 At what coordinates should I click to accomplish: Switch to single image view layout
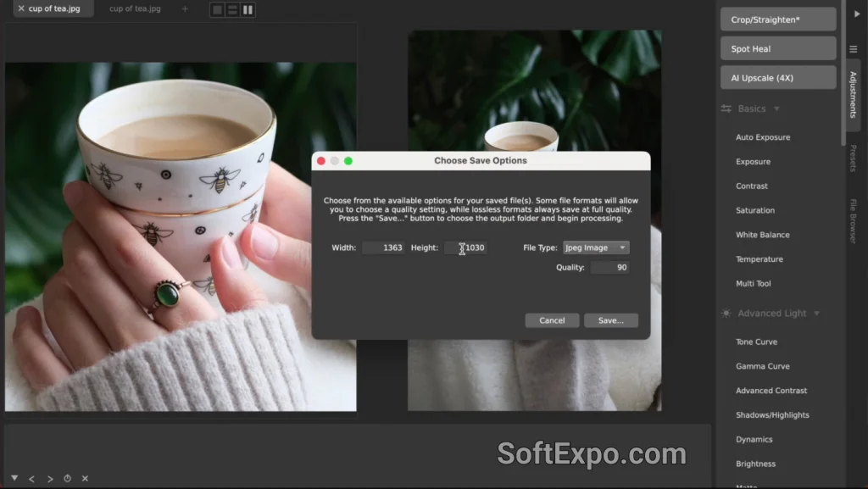[218, 9]
